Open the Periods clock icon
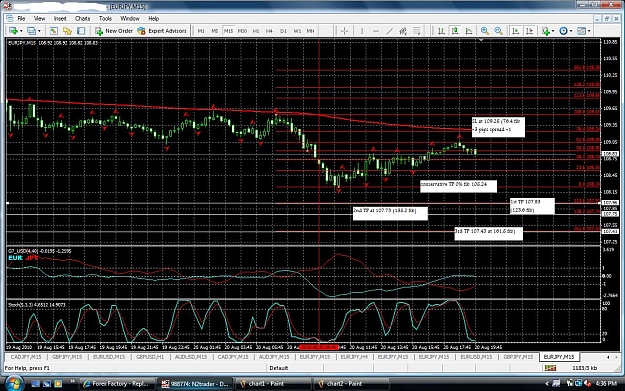 click(563, 31)
